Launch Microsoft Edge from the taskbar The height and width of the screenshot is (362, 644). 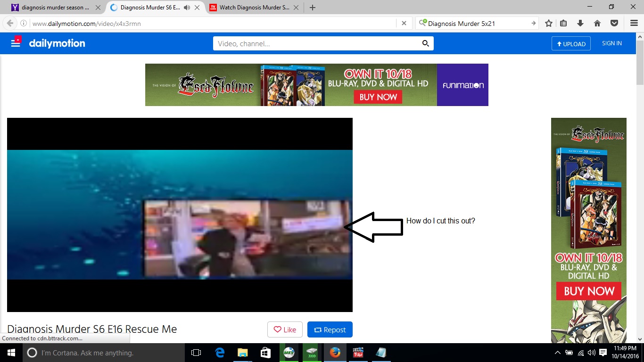[220, 353]
